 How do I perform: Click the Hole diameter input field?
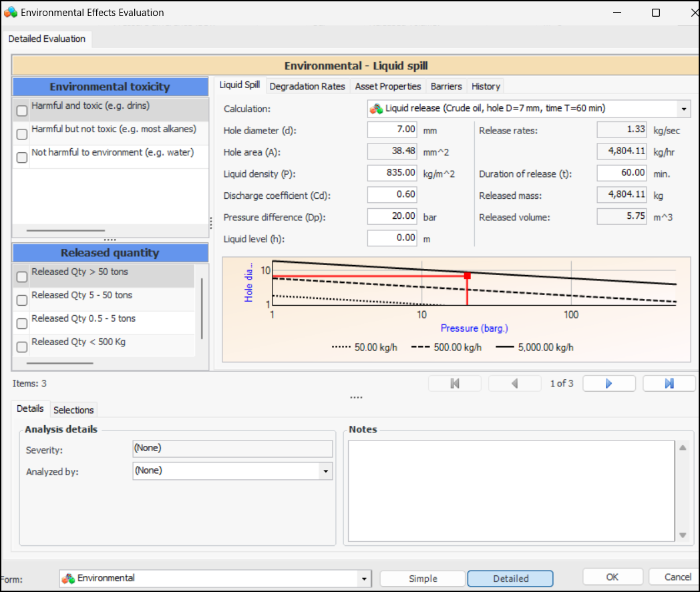tap(393, 129)
